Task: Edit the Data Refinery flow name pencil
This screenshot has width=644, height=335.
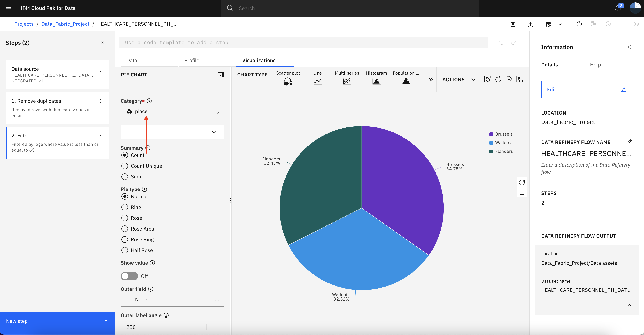Action: click(x=630, y=142)
